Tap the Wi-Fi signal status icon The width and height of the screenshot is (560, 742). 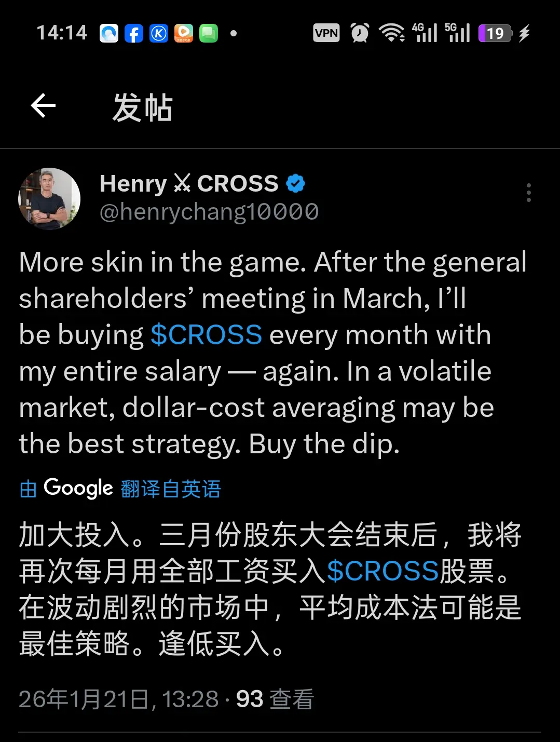392,33
